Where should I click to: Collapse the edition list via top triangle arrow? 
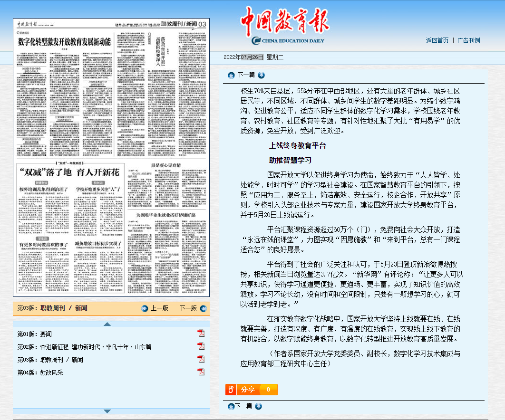tap(107, 324)
